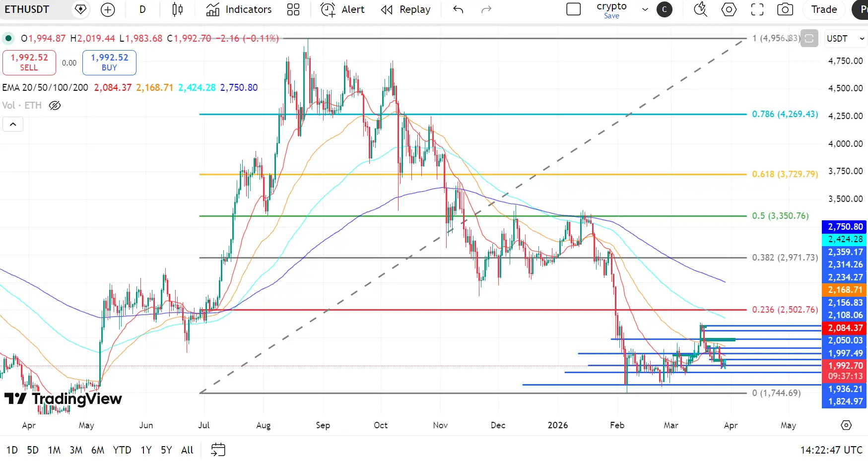Click the EMA 50 value 2,168.71 in legend

pos(155,87)
